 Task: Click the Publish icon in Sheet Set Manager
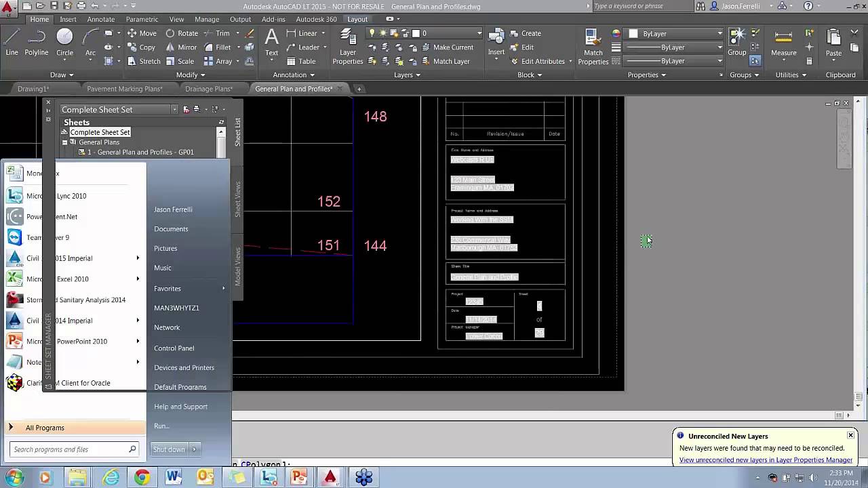click(197, 109)
